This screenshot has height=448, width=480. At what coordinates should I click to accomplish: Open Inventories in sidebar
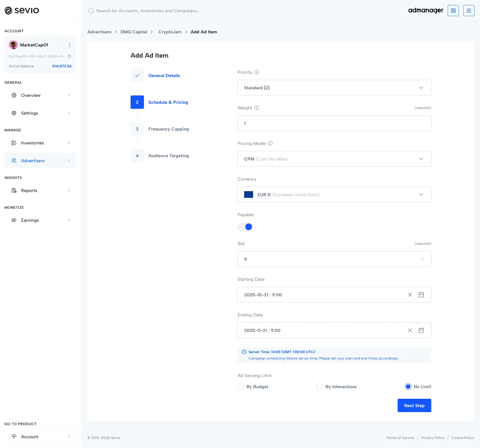pos(40,143)
